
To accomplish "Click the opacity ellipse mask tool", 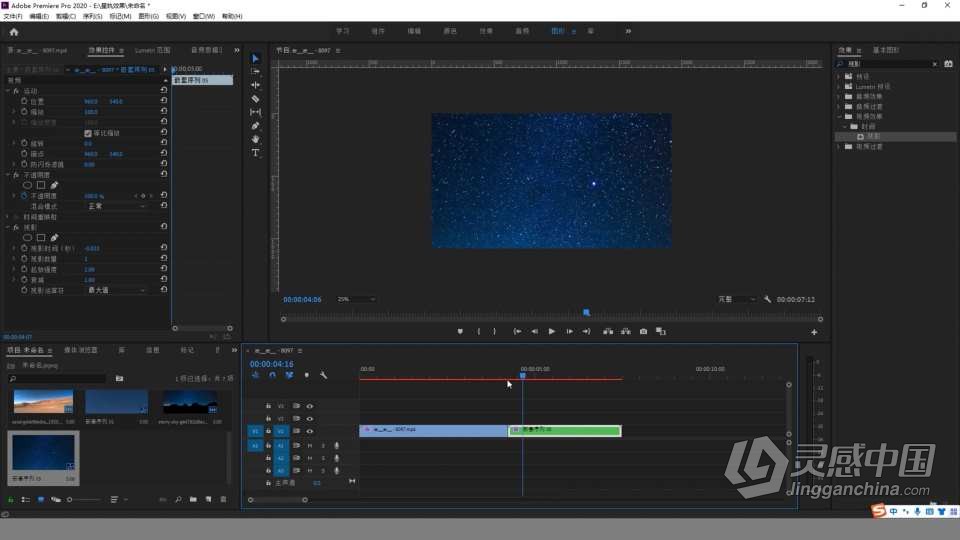I will coord(28,185).
